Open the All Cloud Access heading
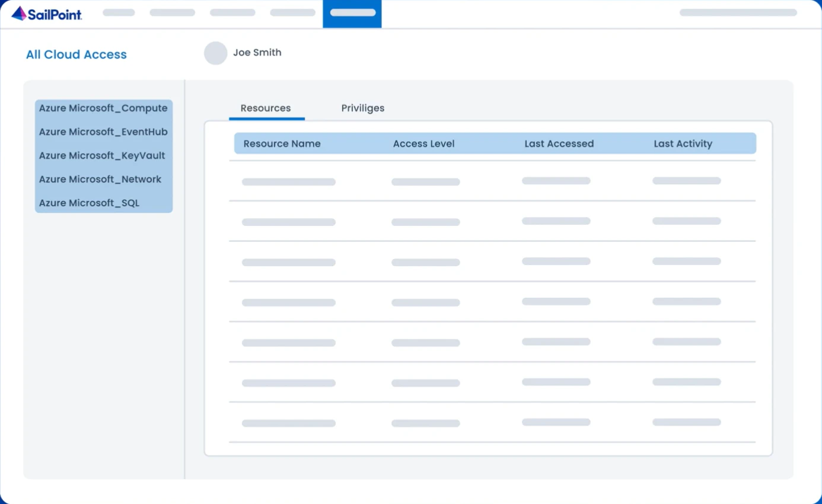822x504 pixels. 77,55
